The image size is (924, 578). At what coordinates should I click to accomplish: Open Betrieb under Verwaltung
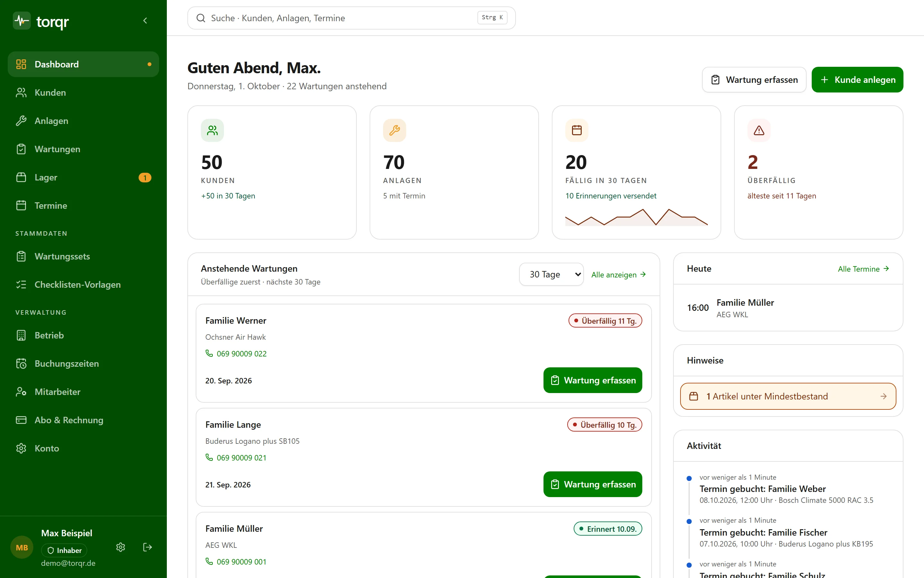(83, 335)
